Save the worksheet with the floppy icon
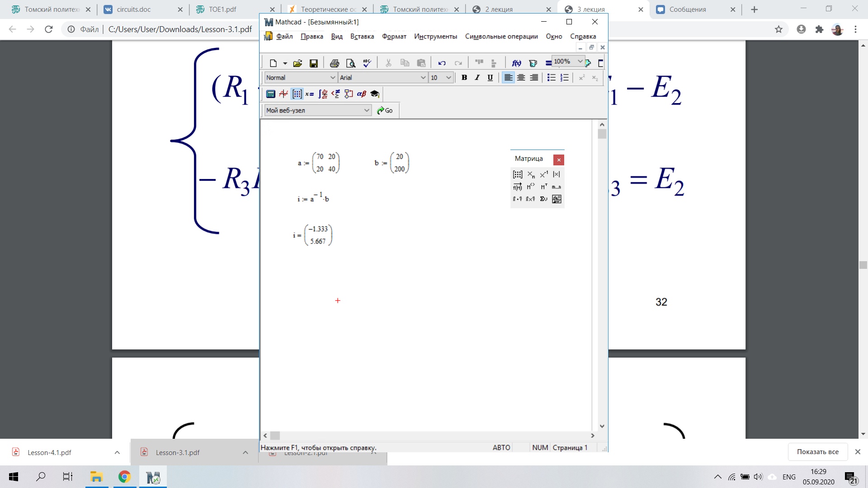Screen dimensions: 868x488 click(313, 63)
